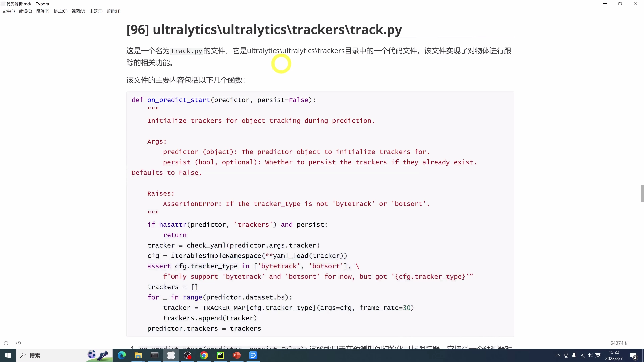This screenshot has width=644, height=362.
Task: Open the 段落(P) menu
Action: [x=42, y=11]
